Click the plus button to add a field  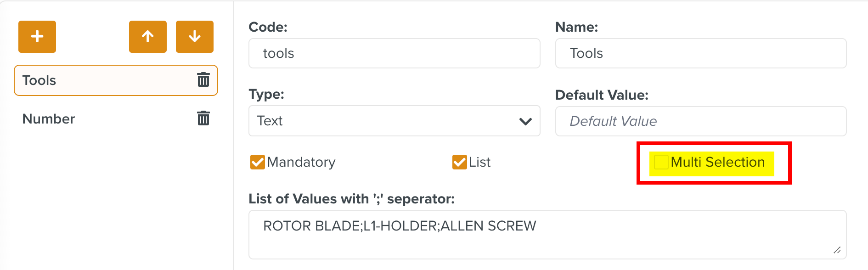(x=37, y=37)
